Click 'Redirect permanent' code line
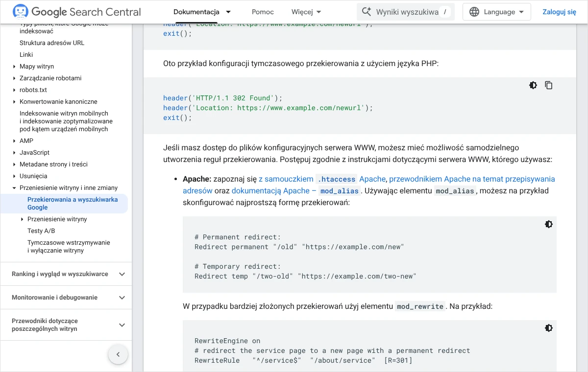The image size is (588, 372). point(299,247)
